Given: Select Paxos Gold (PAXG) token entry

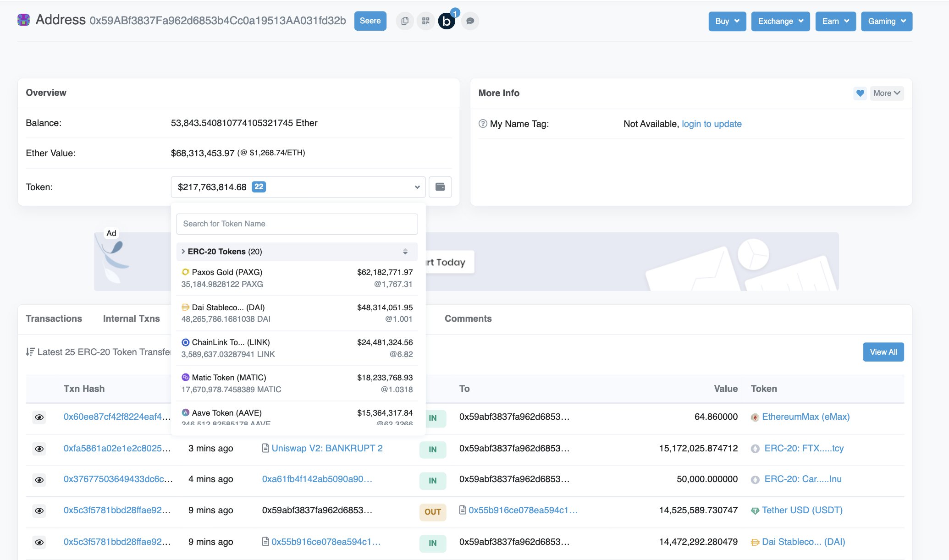Looking at the screenshot, I should click(297, 278).
